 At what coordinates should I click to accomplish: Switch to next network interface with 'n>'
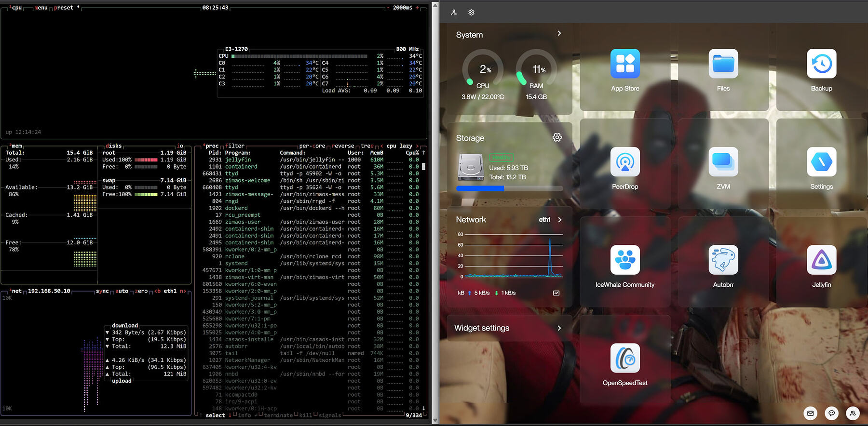pos(183,291)
